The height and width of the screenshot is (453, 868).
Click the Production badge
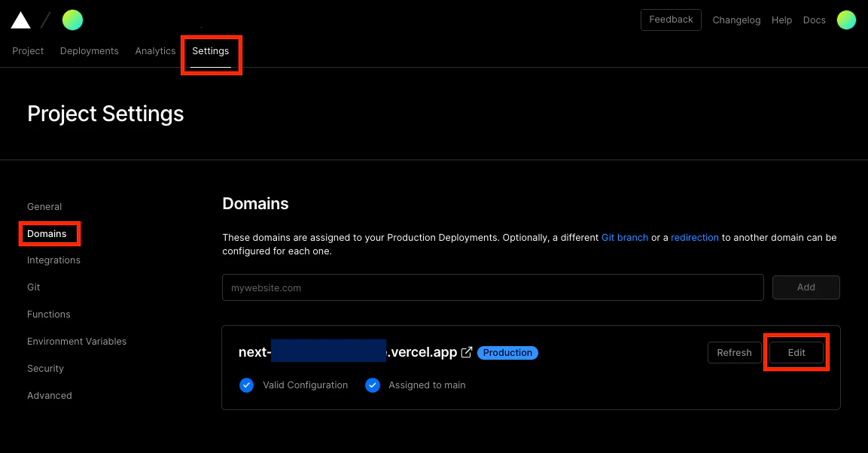[x=507, y=352]
